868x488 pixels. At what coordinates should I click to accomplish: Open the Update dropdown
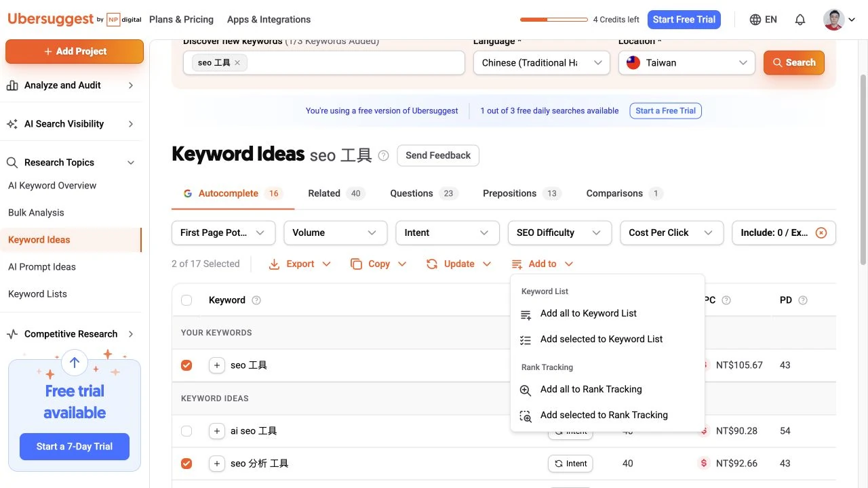pyautogui.click(x=458, y=264)
